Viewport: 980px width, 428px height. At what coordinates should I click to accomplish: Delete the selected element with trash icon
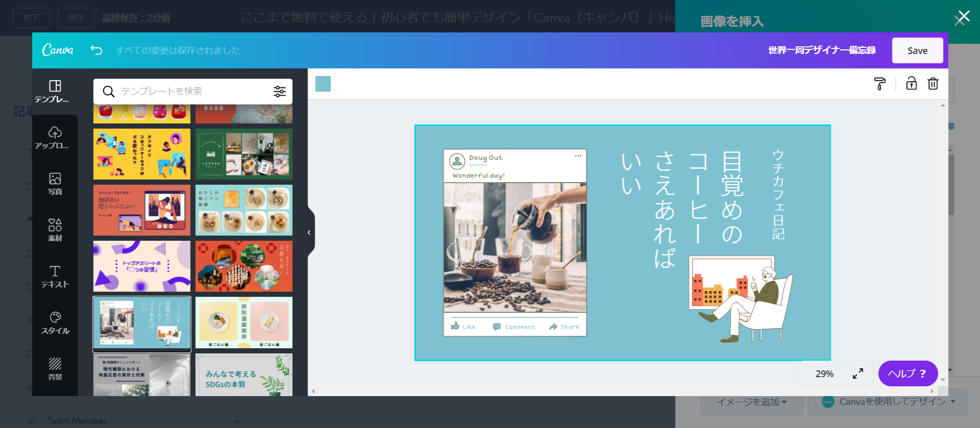click(x=933, y=84)
